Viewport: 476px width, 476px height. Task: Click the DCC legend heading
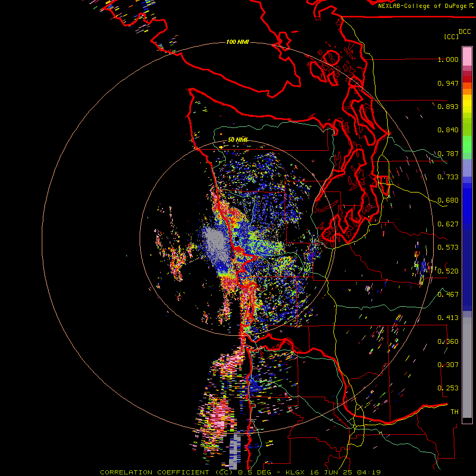pos(464,32)
